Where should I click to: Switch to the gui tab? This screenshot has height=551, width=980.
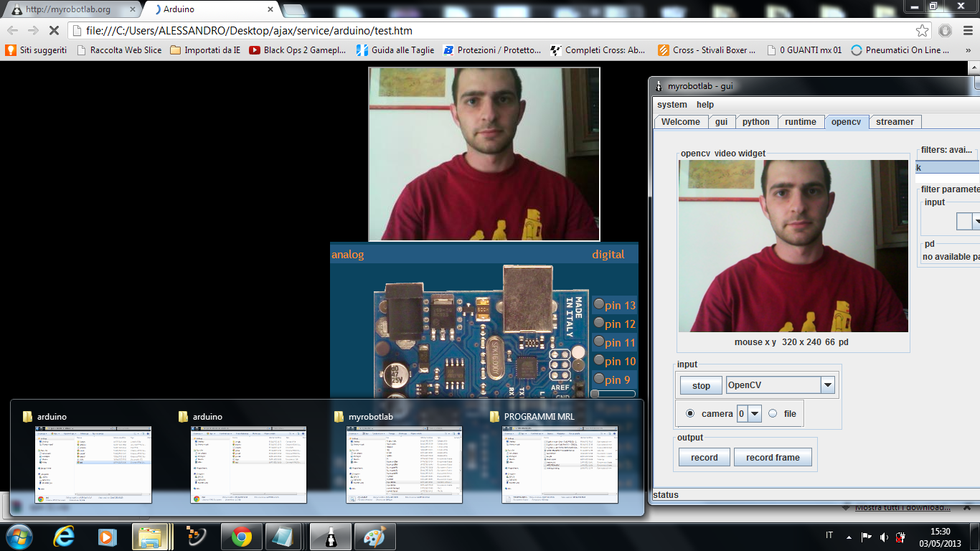click(721, 122)
